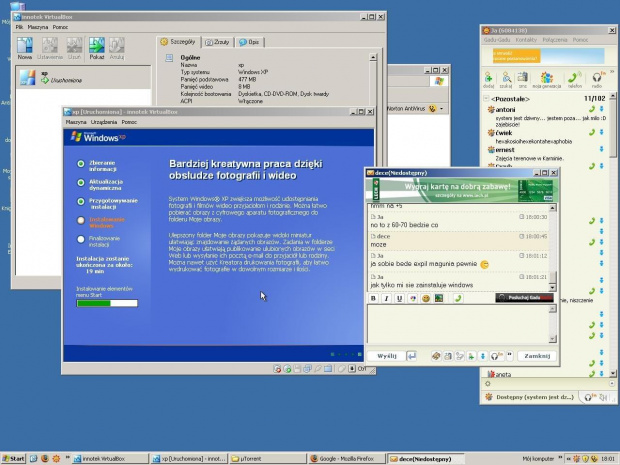Image resolution: width=620 pixels, height=465 pixels.
Task: Click the Ogólne section heading in details
Action: tap(190, 58)
